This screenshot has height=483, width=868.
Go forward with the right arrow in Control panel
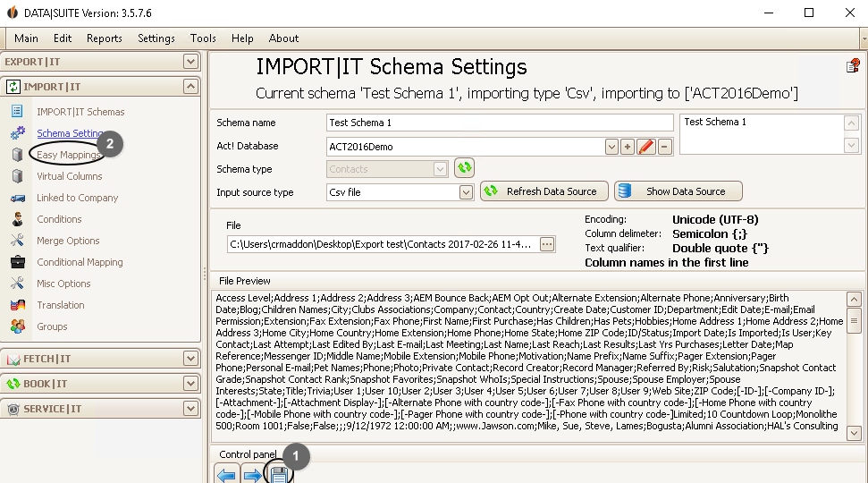[252, 475]
